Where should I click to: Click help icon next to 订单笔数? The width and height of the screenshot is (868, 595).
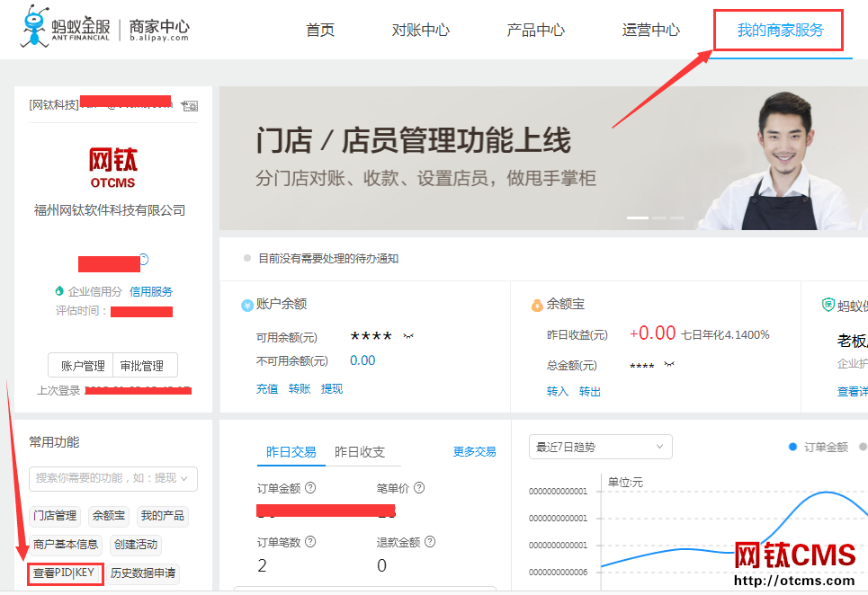pyautogui.click(x=310, y=542)
